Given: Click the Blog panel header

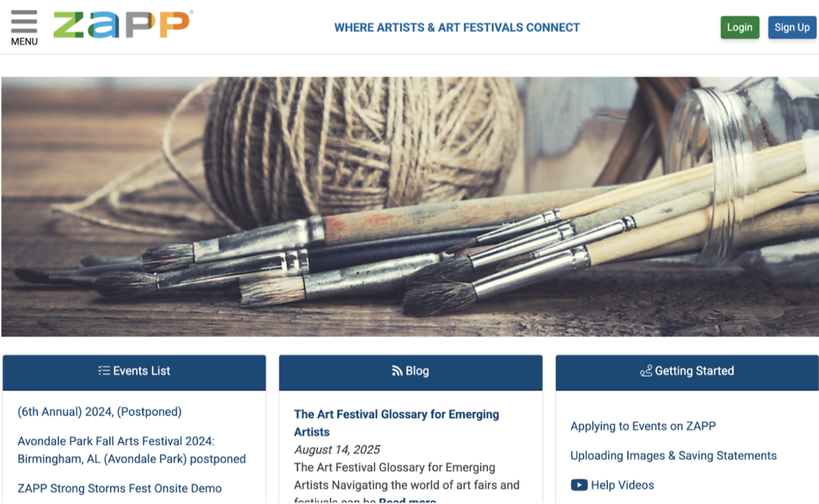Looking at the screenshot, I should (410, 370).
